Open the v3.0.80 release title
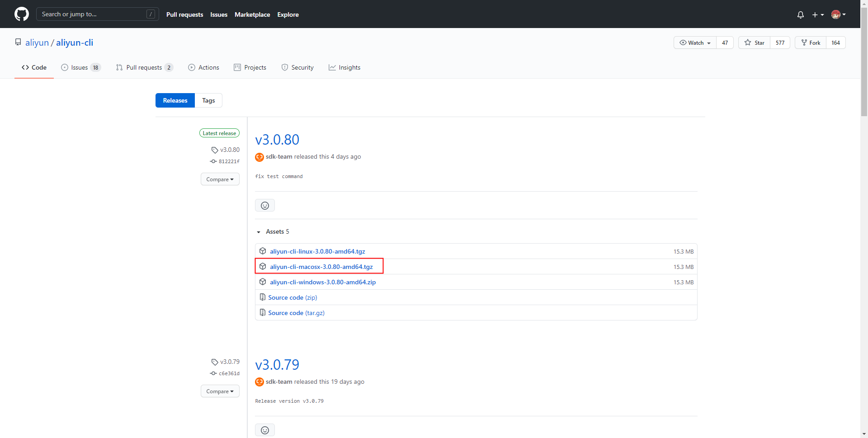Image resolution: width=868 pixels, height=438 pixels. pos(277,140)
